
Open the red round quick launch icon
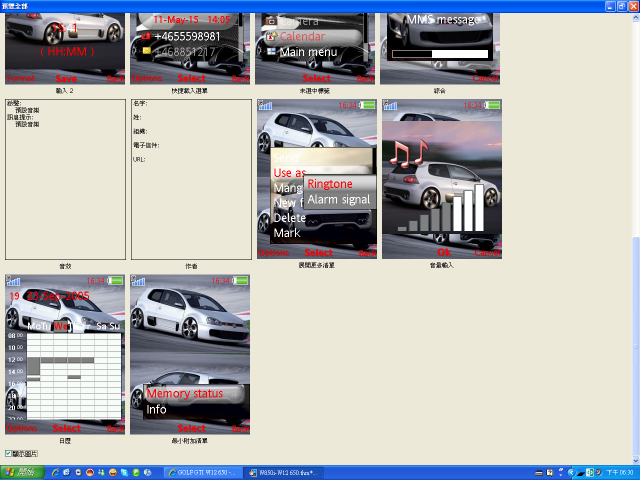tap(90, 473)
